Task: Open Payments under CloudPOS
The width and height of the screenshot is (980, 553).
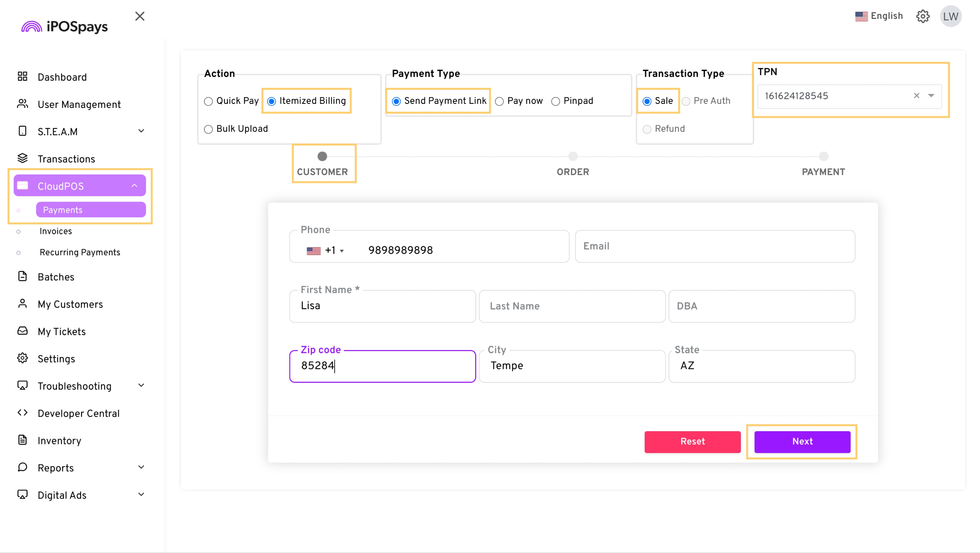Action: pos(91,210)
